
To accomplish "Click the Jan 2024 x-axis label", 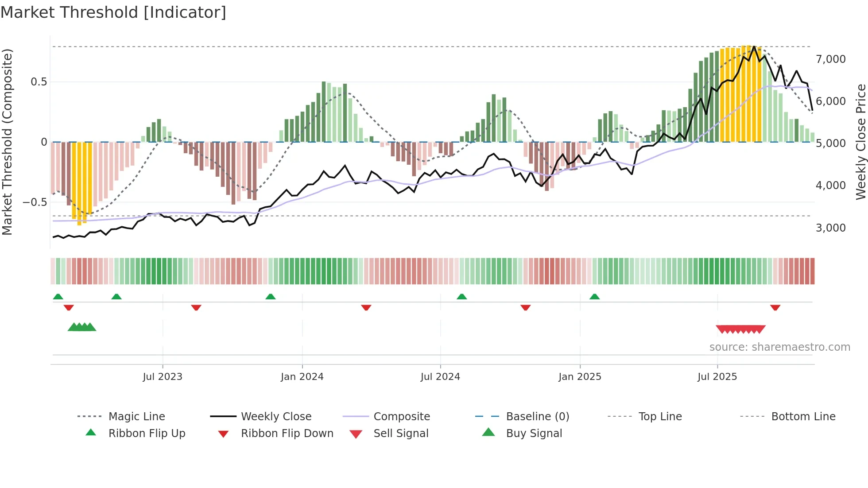I will click(302, 377).
